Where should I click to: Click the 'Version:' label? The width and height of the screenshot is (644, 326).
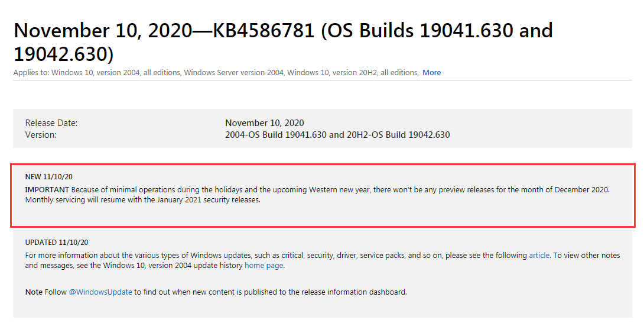point(41,135)
